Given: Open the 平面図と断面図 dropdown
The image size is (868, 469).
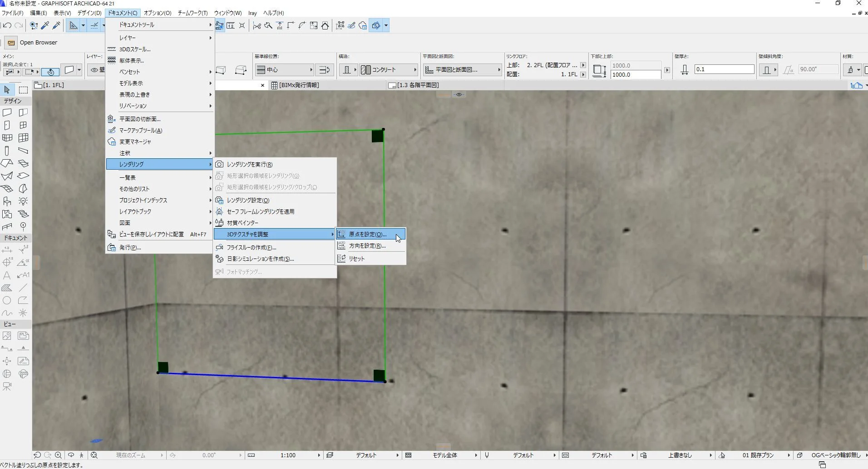Looking at the screenshot, I should pos(462,70).
